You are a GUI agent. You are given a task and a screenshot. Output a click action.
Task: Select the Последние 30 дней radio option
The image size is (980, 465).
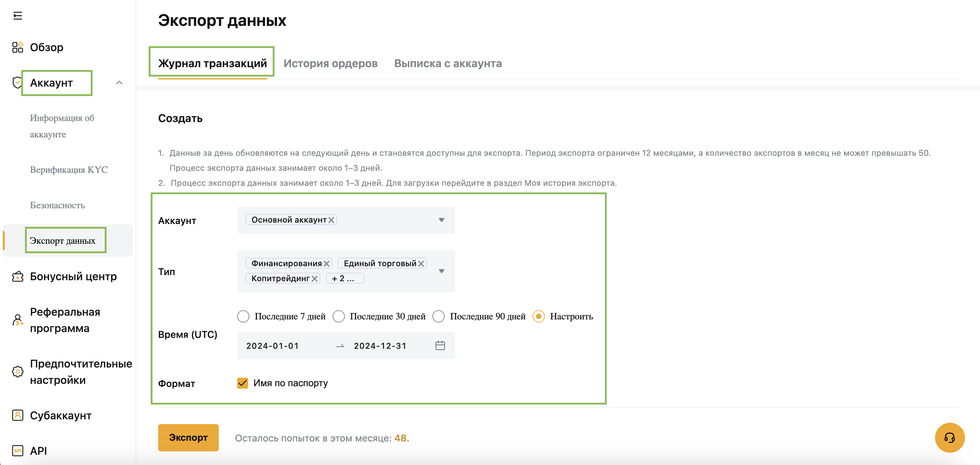coord(338,317)
